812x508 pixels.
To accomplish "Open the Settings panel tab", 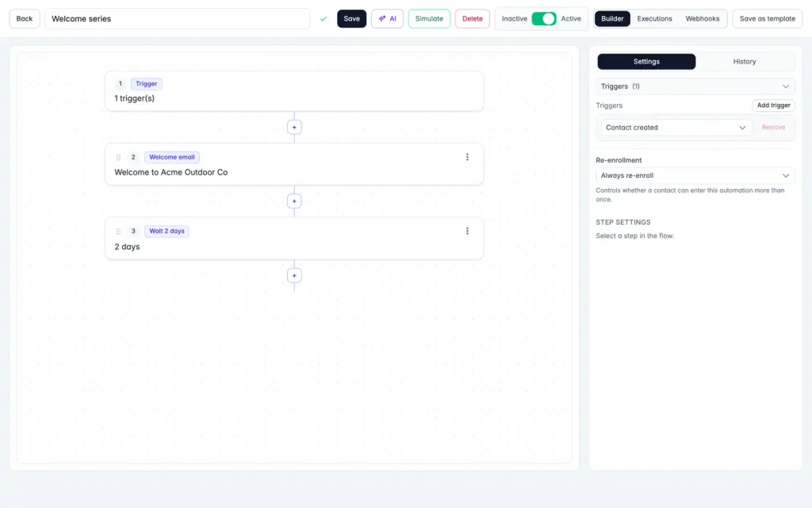I will coord(646,62).
